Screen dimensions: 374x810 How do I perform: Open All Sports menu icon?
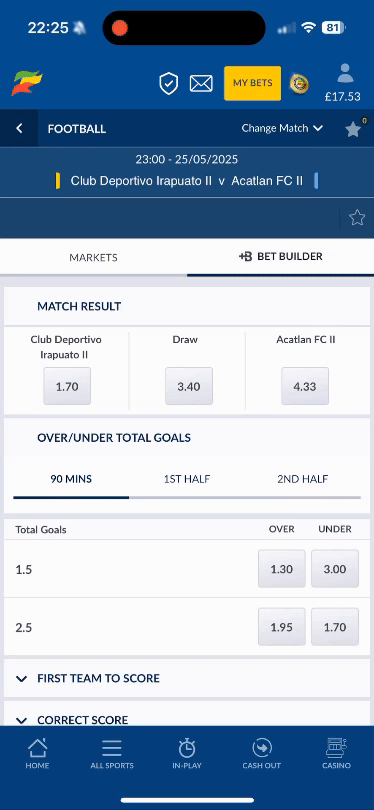[x=112, y=754]
